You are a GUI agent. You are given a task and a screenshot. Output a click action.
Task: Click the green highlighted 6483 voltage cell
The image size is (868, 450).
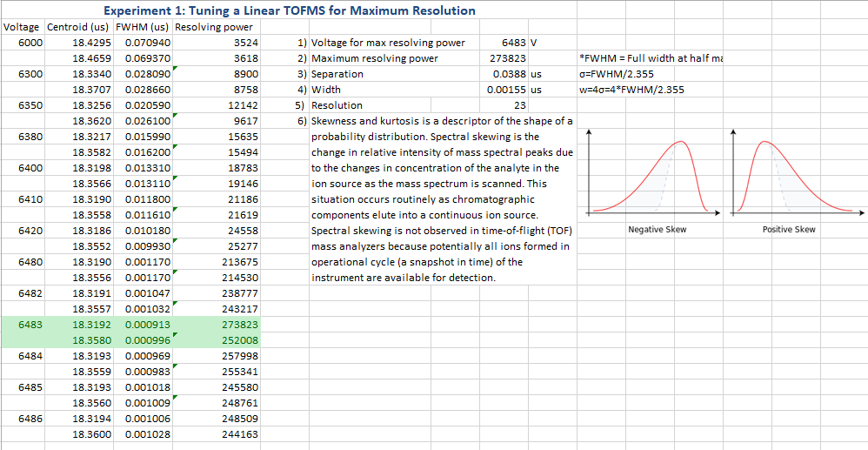click(x=30, y=325)
